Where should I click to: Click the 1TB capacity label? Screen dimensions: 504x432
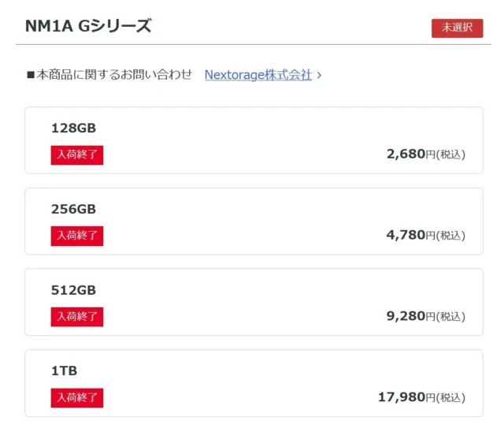[x=64, y=371]
